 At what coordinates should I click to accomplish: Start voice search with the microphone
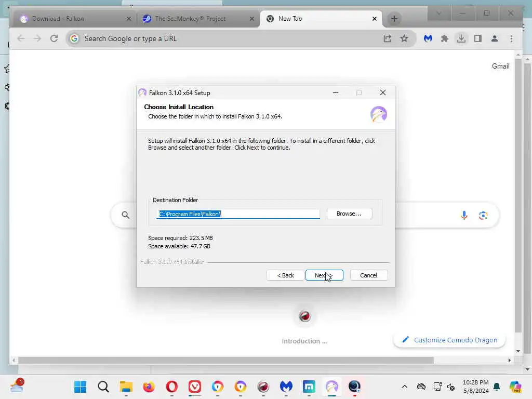[x=464, y=215]
